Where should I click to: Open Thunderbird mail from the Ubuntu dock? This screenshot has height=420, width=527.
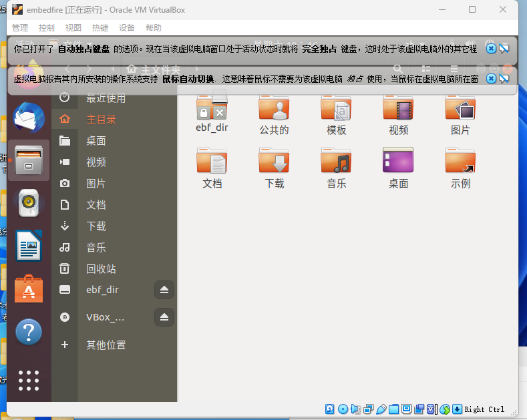[29, 118]
